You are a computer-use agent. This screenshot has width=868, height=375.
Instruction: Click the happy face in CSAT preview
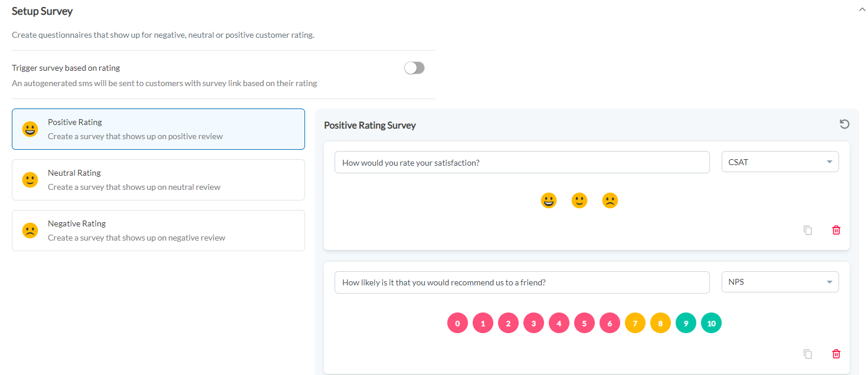pos(549,201)
